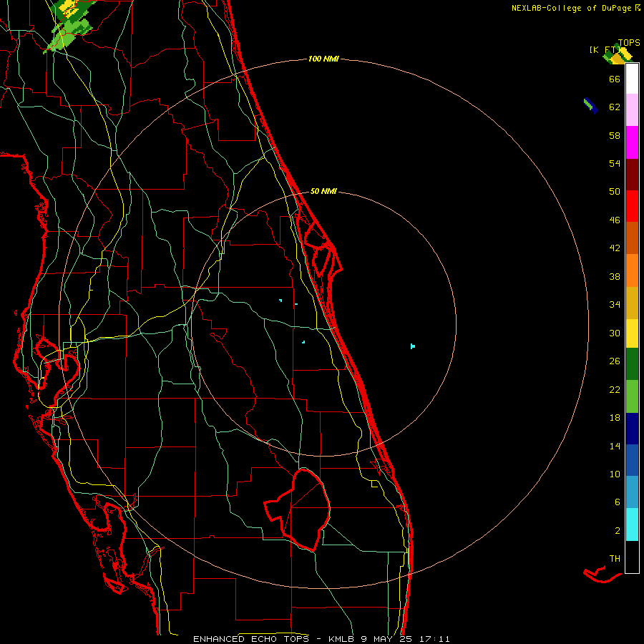
Task: Click the magenta swatch near 58
Action: pos(632,142)
